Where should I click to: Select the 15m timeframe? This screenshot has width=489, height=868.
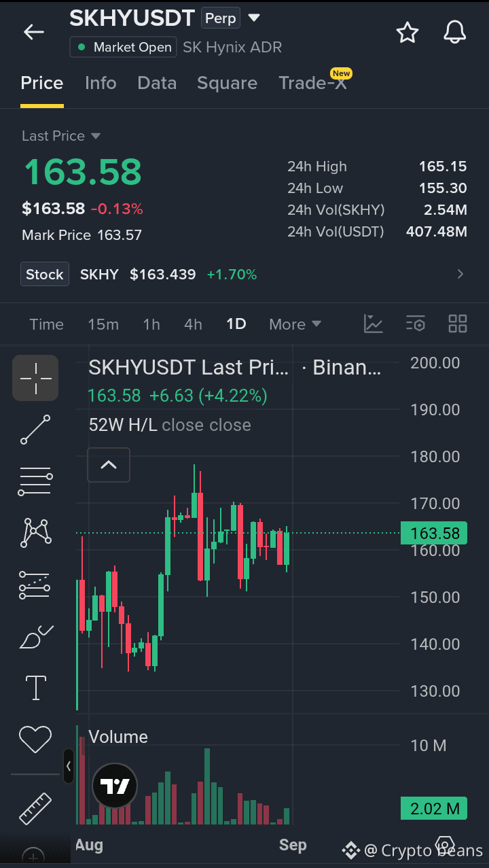(103, 324)
